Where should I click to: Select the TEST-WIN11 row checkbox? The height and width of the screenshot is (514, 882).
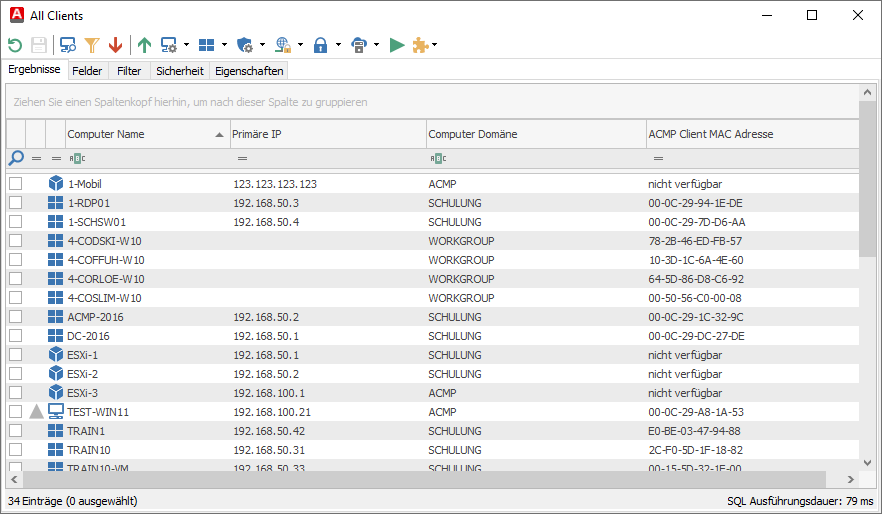coord(15,412)
